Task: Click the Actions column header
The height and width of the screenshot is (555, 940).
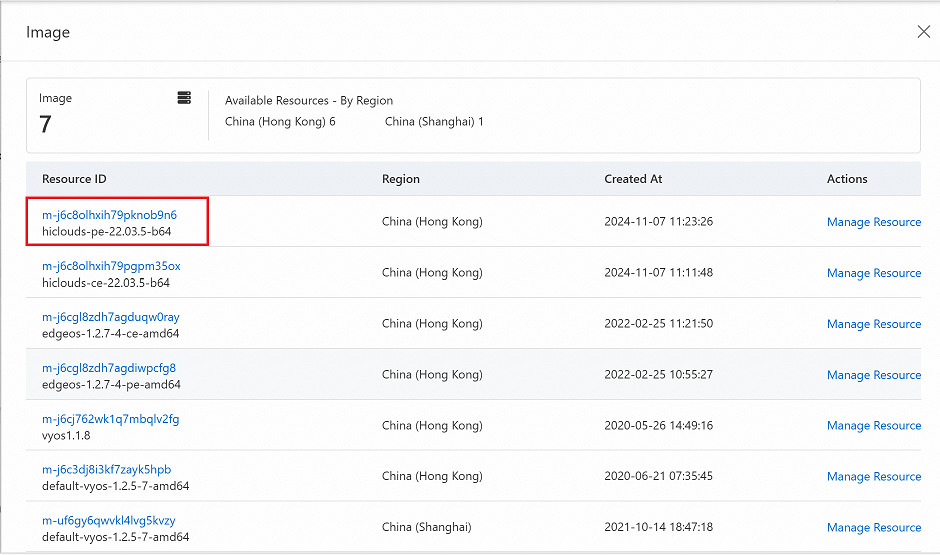Action: [846, 179]
